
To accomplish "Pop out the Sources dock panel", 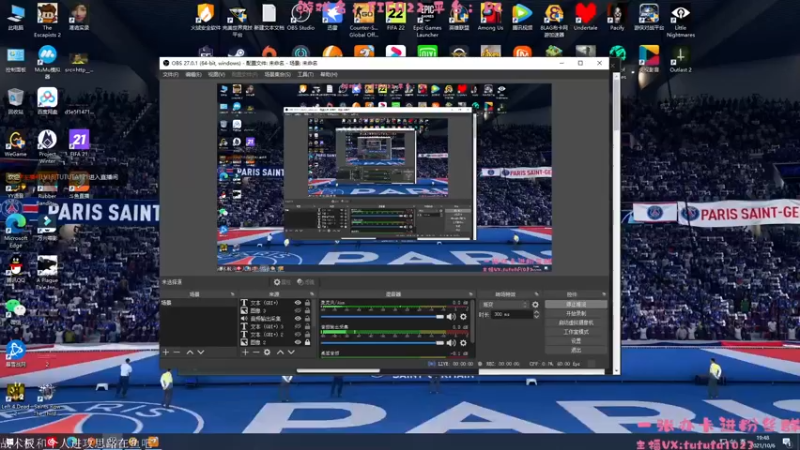I will 312,294.
